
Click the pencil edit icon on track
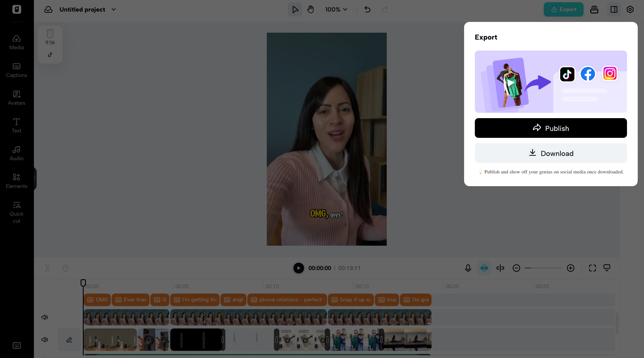click(x=69, y=340)
